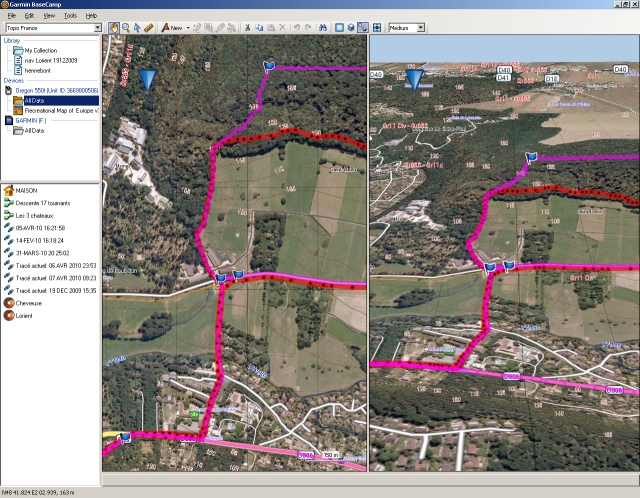Click the New waypoint button
This screenshot has height=498, width=640.
[172, 28]
